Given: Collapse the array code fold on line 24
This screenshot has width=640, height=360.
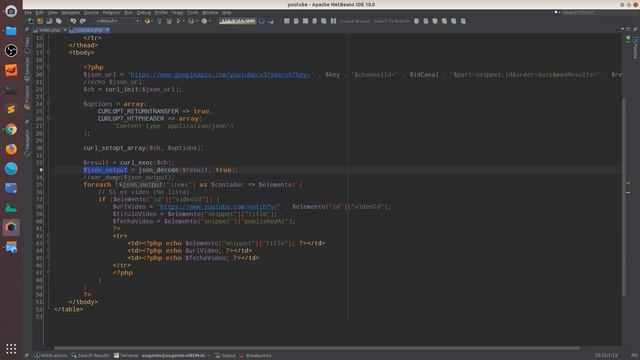Looking at the screenshot, I should [48, 104].
